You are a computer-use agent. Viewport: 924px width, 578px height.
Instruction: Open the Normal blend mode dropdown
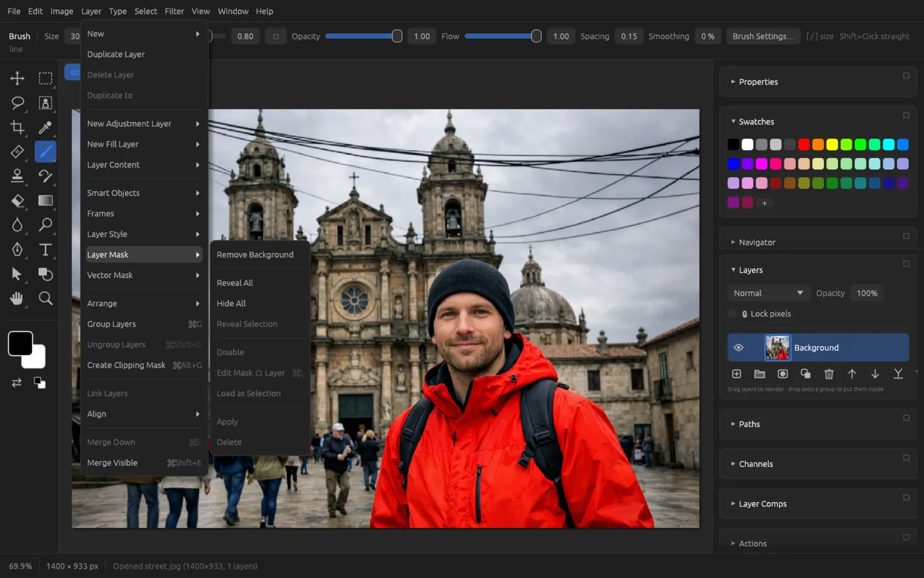tap(768, 293)
